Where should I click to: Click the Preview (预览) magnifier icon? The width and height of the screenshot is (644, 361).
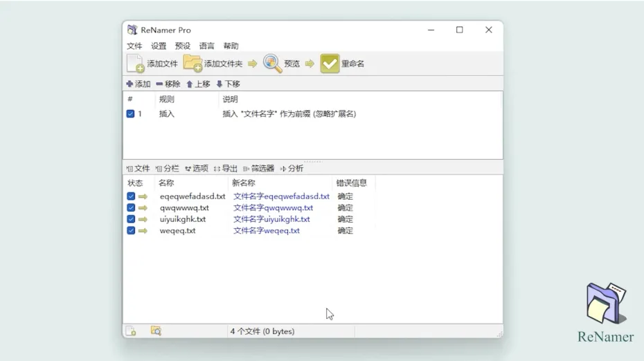(x=272, y=64)
